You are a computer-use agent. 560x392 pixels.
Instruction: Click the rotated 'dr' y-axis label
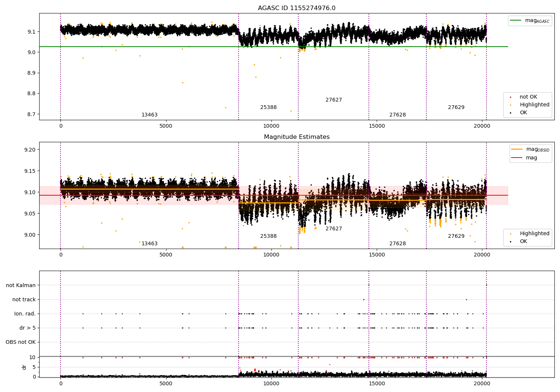24,367
